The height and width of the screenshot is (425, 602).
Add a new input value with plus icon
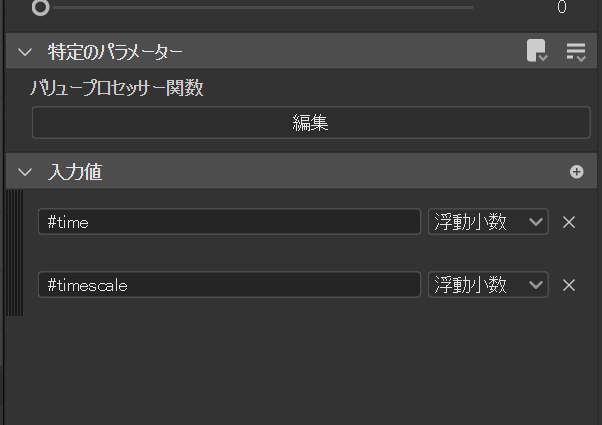(576, 172)
